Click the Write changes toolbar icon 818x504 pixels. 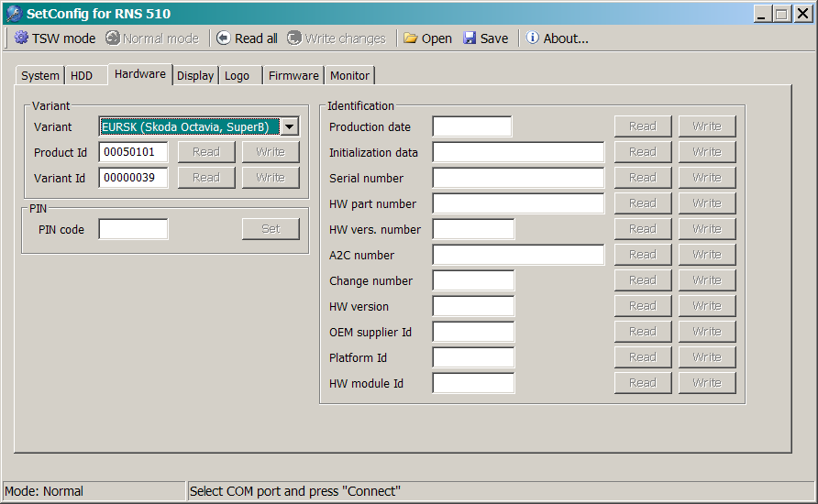[294, 38]
